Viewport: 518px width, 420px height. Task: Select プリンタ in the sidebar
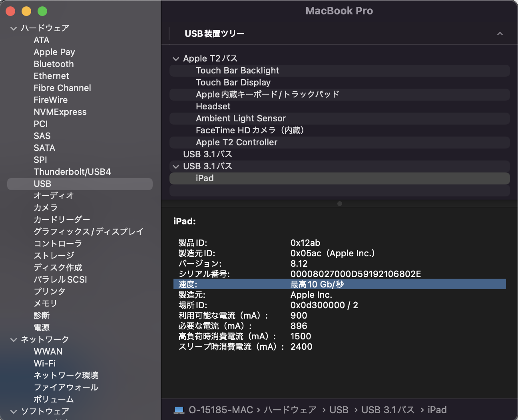50,291
